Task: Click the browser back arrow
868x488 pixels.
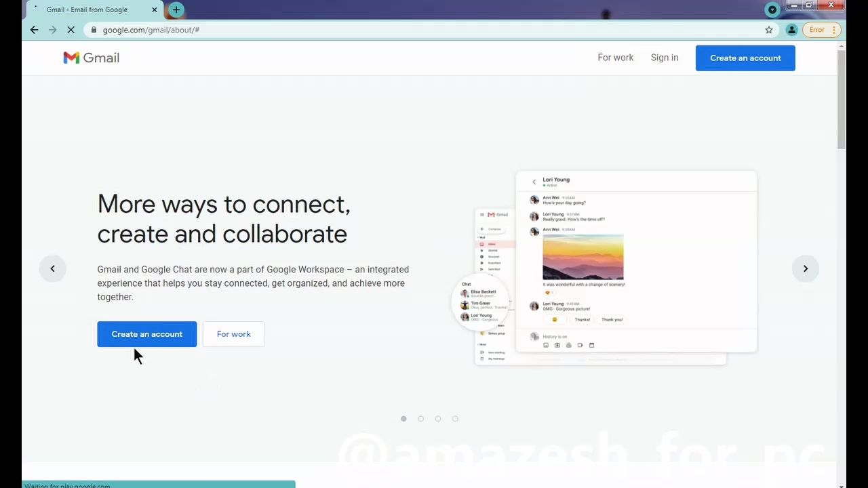Action: point(35,30)
